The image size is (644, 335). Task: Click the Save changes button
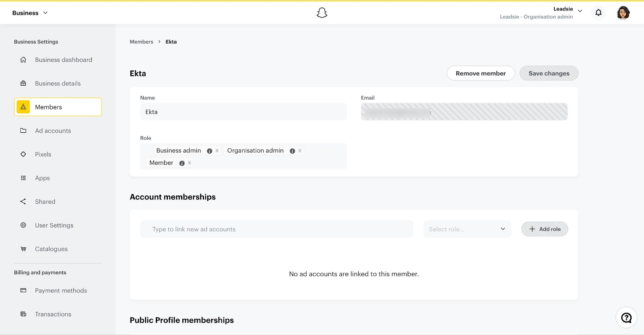pos(549,73)
